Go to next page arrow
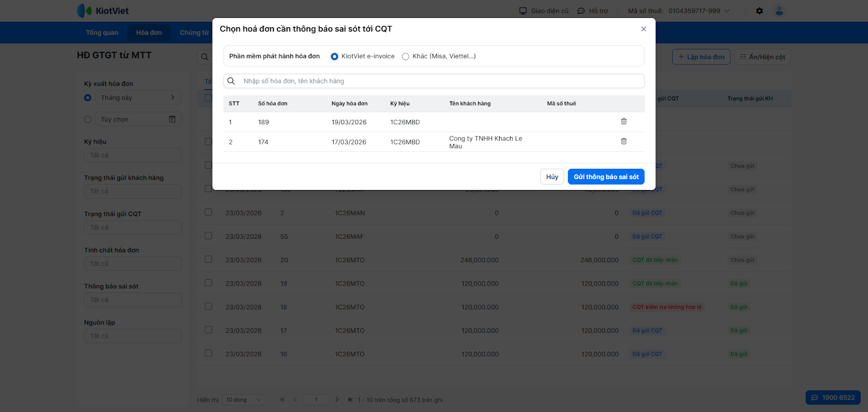This screenshot has height=412, width=868. pyautogui.click(x=337, y=400)
